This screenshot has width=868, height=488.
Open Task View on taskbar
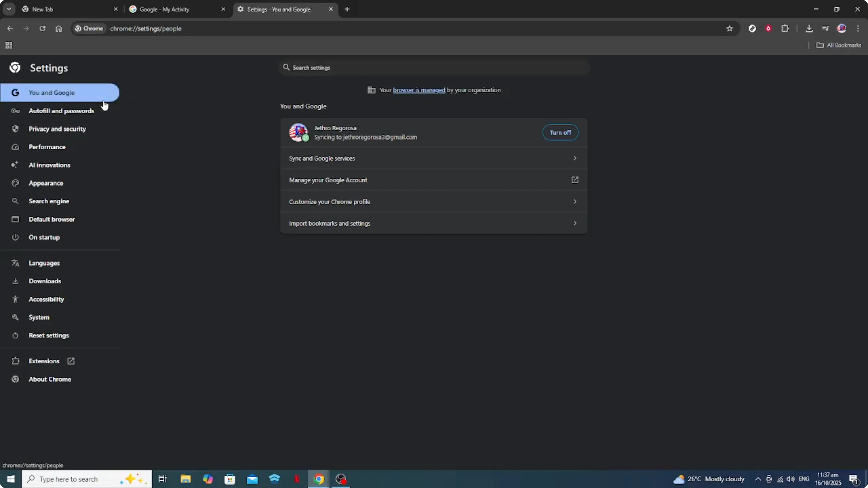163,479
